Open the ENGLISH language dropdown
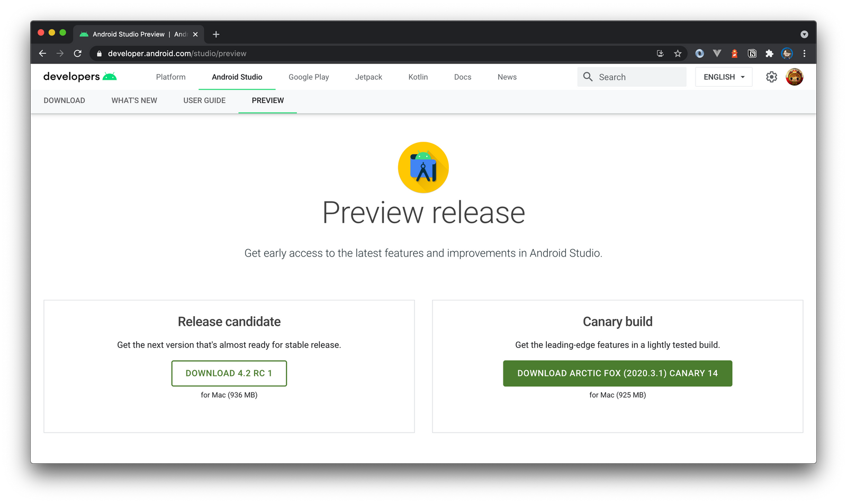847x504 pixels. point(723,77)
